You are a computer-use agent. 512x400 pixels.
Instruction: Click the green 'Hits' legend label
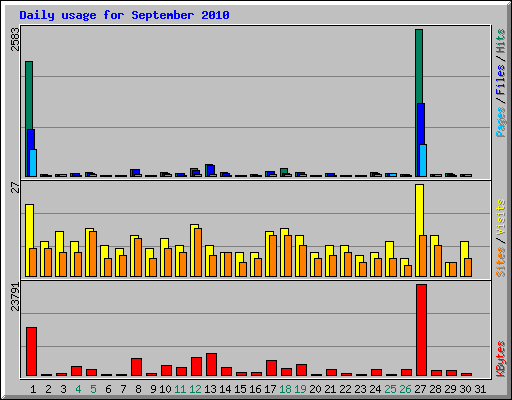coord(500,41)
